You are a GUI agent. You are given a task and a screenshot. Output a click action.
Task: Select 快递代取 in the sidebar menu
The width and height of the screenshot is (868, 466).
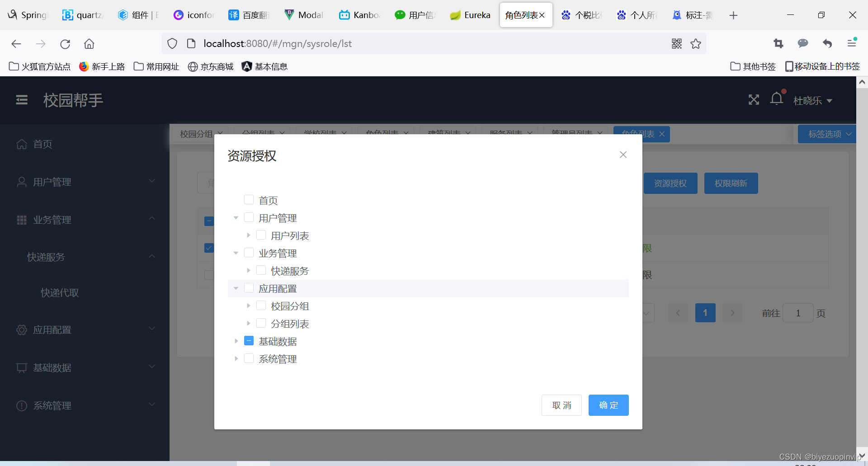coord(59,292)
